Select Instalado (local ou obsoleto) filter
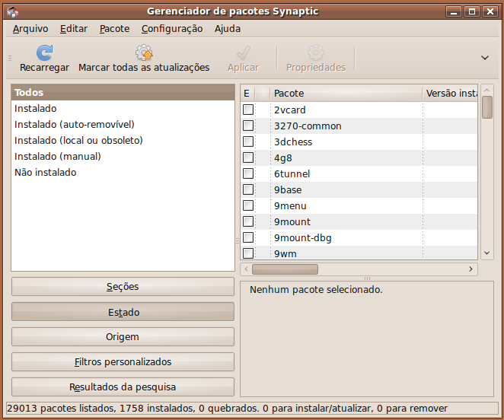This screenshot has height=420, width=504. [x=123, y=141]
